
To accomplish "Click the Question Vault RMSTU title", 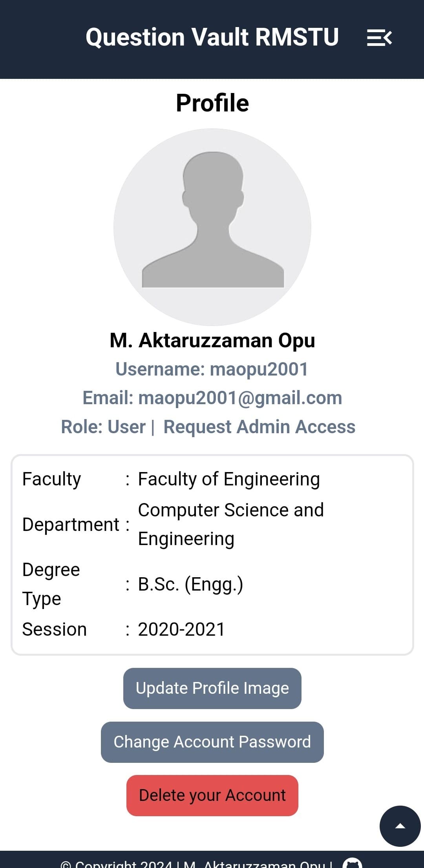I will coord(212,37).
